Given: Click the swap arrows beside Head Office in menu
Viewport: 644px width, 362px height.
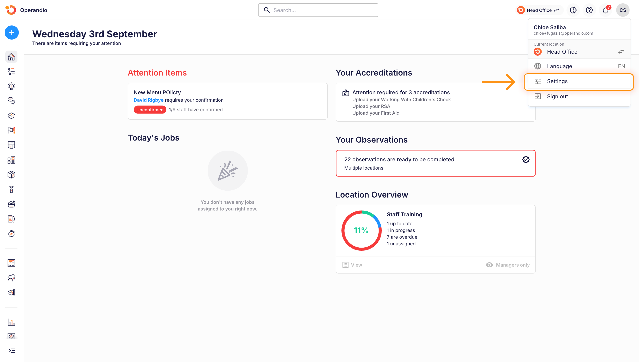Looking at the screenshot, I should tap(621, 52).
